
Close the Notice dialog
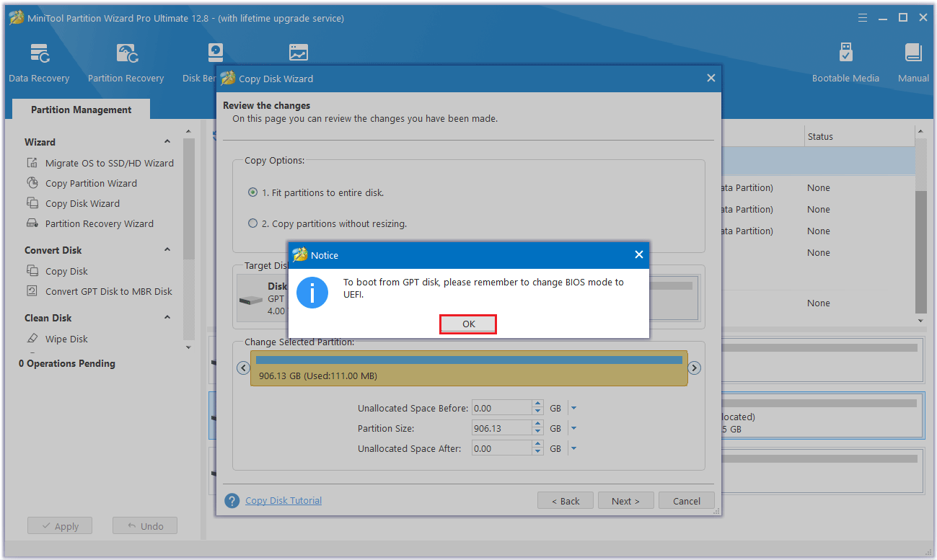[638, 255]
